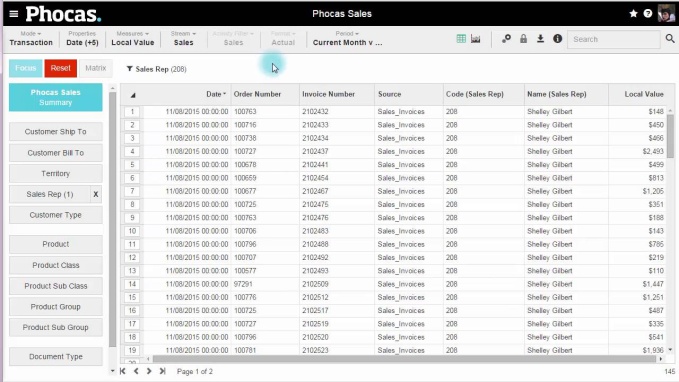This screenshot has height=382, width=679.
Task: Select row number 1
Action: coord(132,112)
